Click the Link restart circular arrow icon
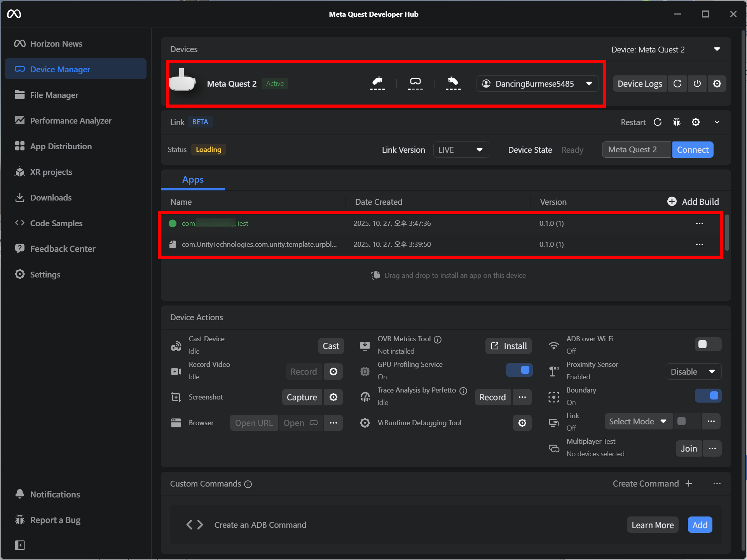This screenshot has width=747, height=560. tap(658, 122)
